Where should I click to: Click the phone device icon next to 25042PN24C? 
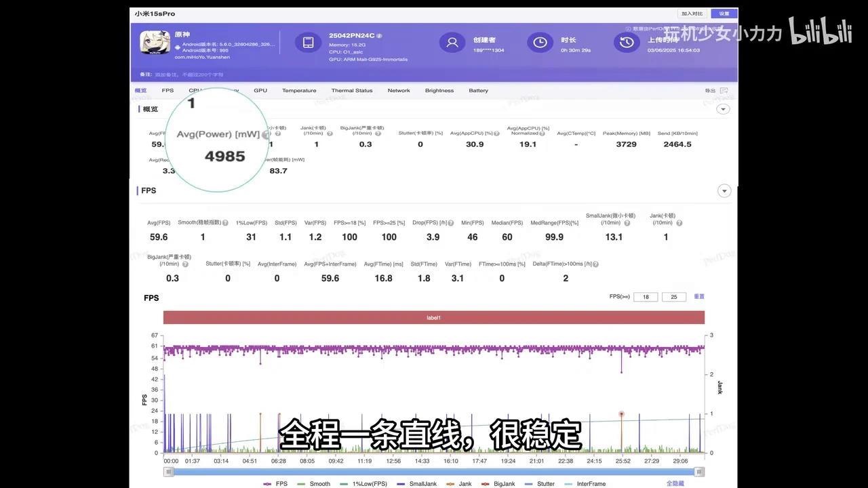(x=308, y=42)
